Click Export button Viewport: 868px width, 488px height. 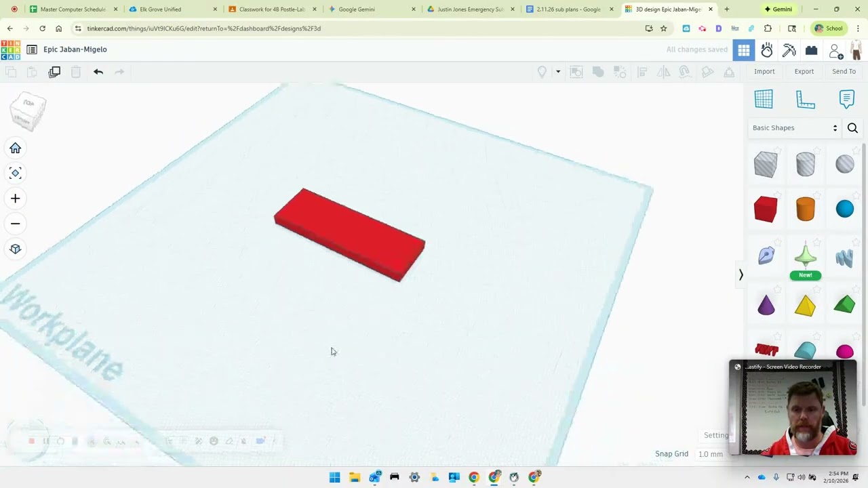pyautogui.click(x=804, y=71)
